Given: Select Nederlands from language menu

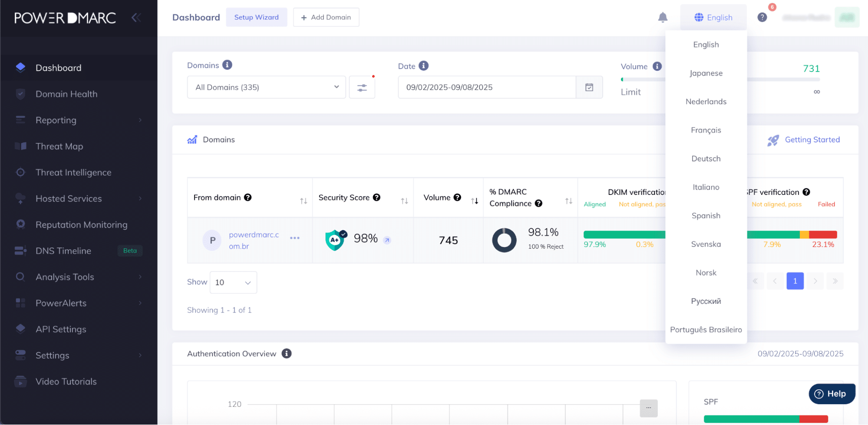Looking at the screenshot, I should pos(706,102).
